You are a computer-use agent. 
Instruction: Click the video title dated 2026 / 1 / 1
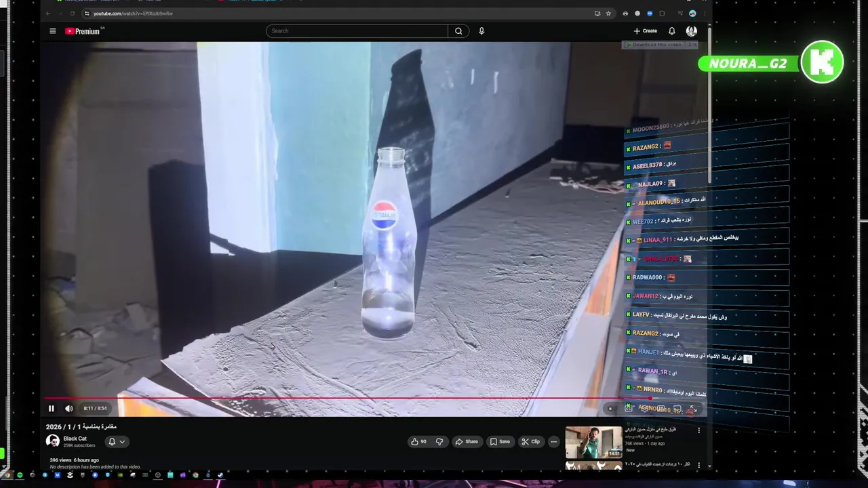click(x=81, y=427)
